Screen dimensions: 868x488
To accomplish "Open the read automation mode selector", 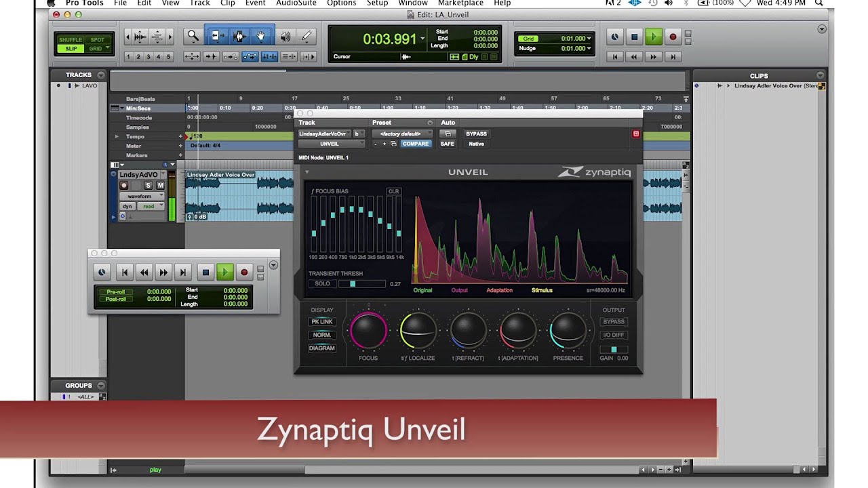I will pos(151,206).
